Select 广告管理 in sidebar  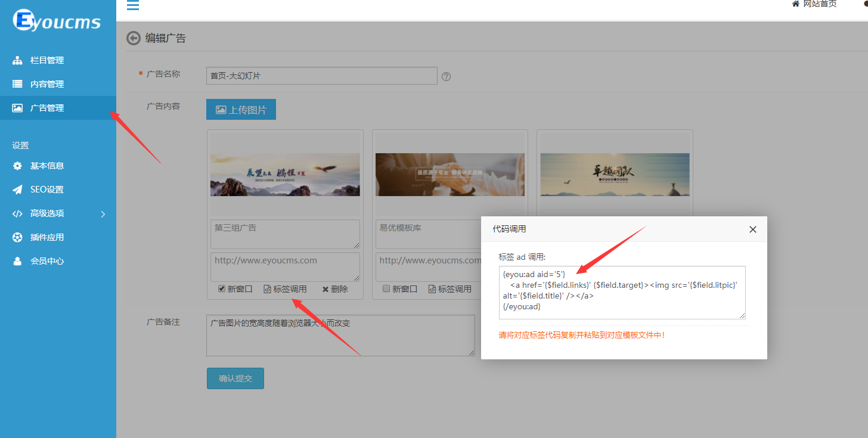pos(46,108)
